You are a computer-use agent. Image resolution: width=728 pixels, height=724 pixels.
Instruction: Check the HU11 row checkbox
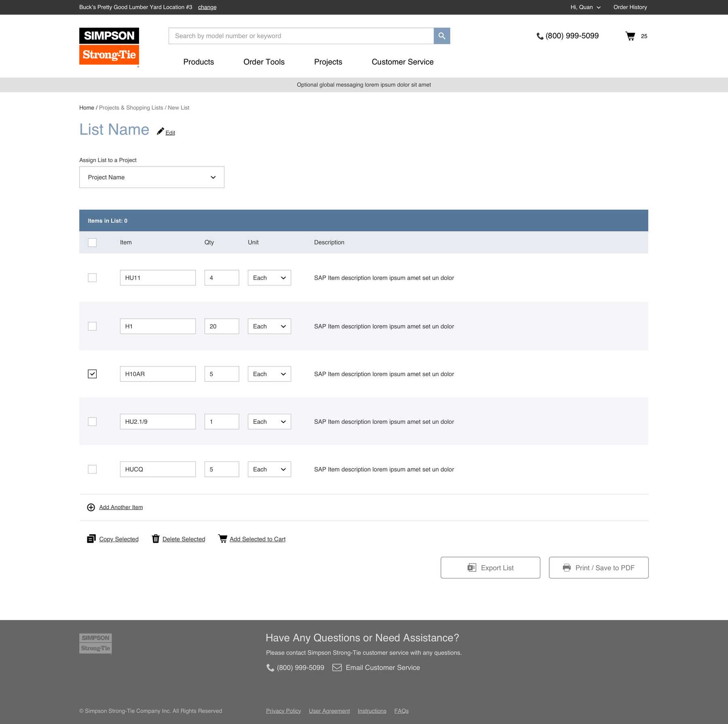click(92, 278)
